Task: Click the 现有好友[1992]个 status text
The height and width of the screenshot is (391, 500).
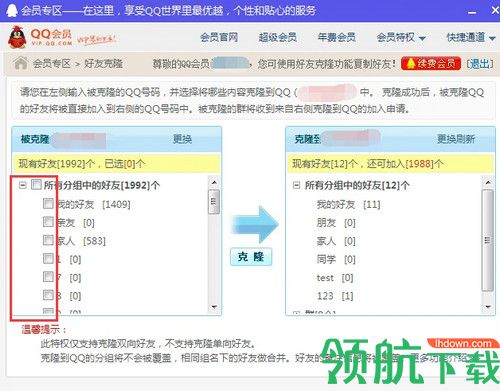Action: pos(57,164)
